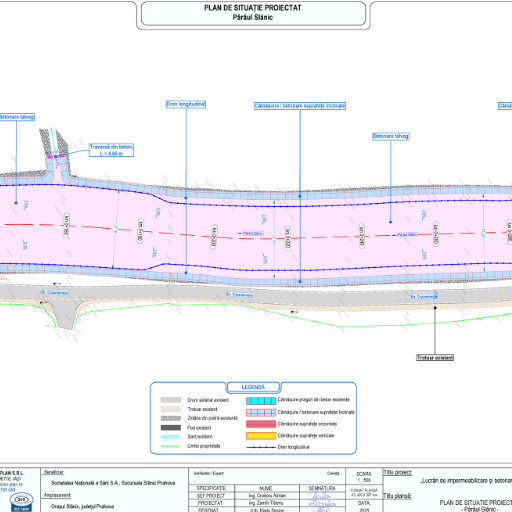Image resolution: width=512 pixels, height=512 pixels.
Task: Click the Cămășuire suprafețe verticale legend text
Action: pos(306,436)
